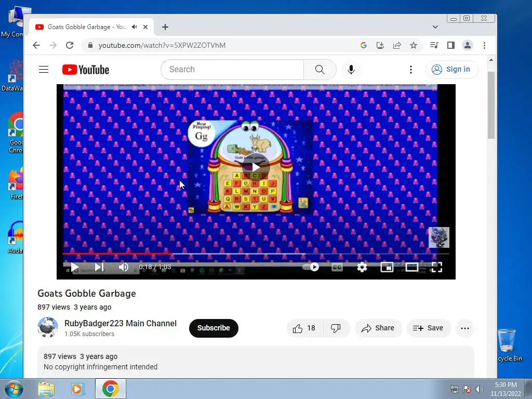The height and width of the screenshot is (399, 532).
Task: Open more actions ellipsis under video
Action: (x=464, y=328)
